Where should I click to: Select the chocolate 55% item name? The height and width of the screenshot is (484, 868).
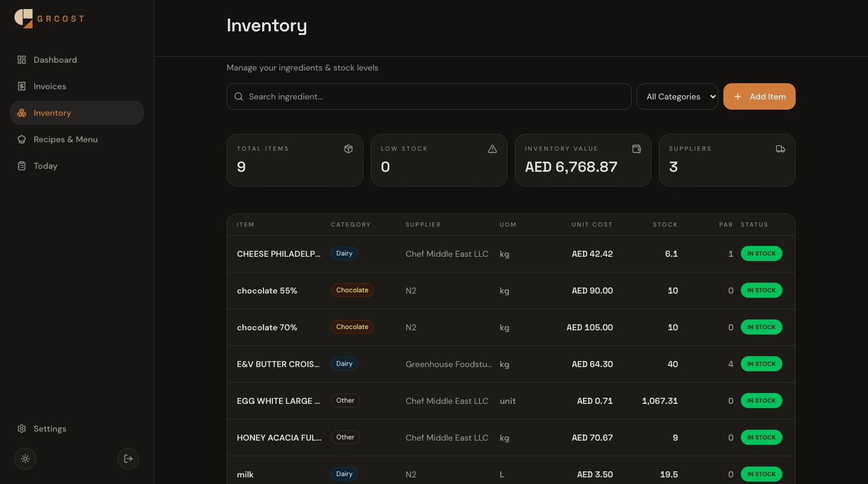(x=267, y=291)
